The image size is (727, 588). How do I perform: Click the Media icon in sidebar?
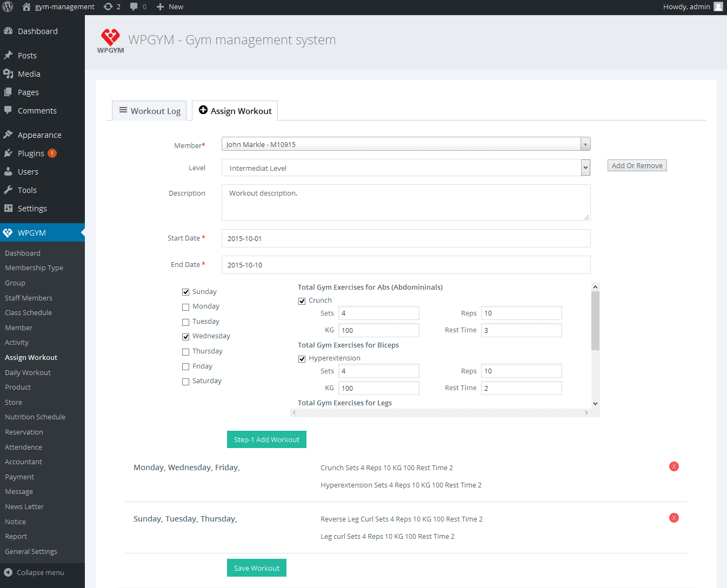pyautogui.click(x=8, y=73)
